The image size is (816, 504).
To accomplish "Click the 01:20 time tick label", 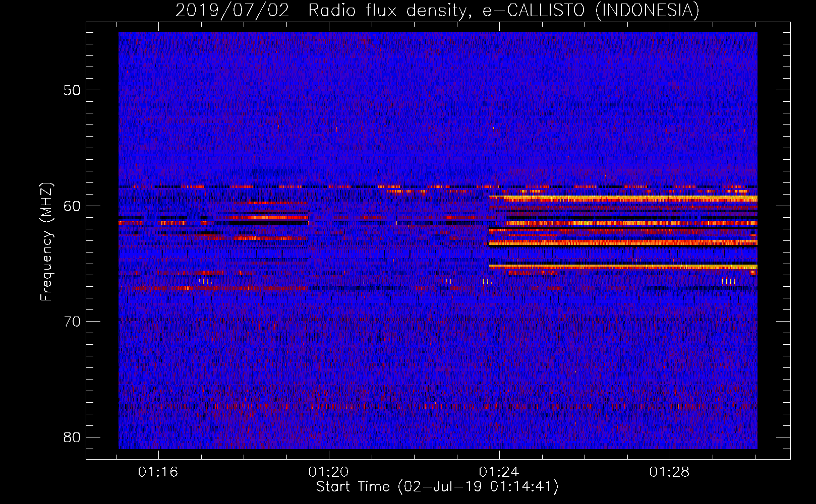I will coord(329,472).
